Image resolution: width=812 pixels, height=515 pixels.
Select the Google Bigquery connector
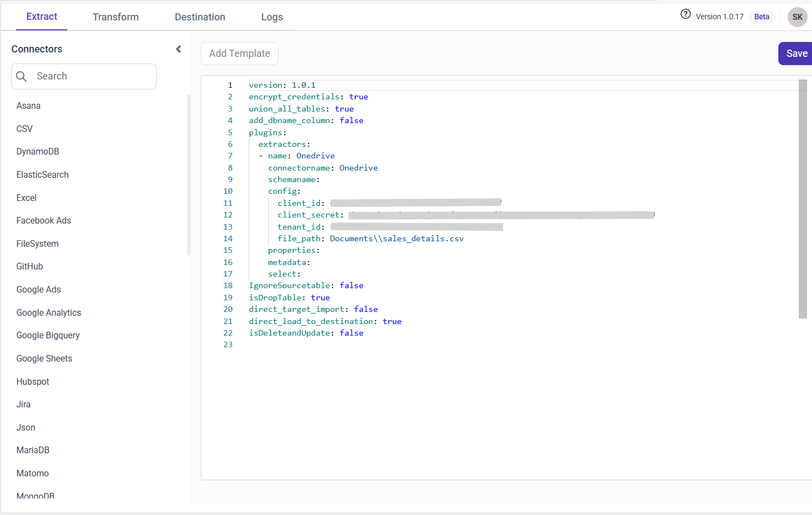(x=48, y=335)
